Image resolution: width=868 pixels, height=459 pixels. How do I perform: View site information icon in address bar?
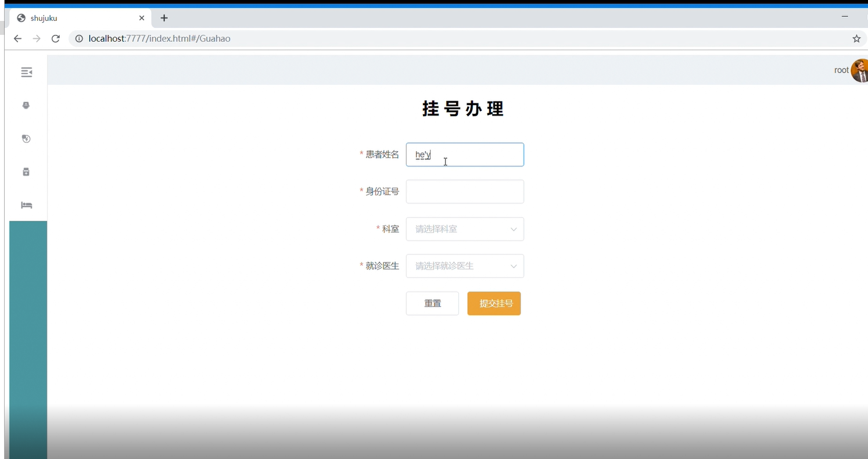[80, 39]
